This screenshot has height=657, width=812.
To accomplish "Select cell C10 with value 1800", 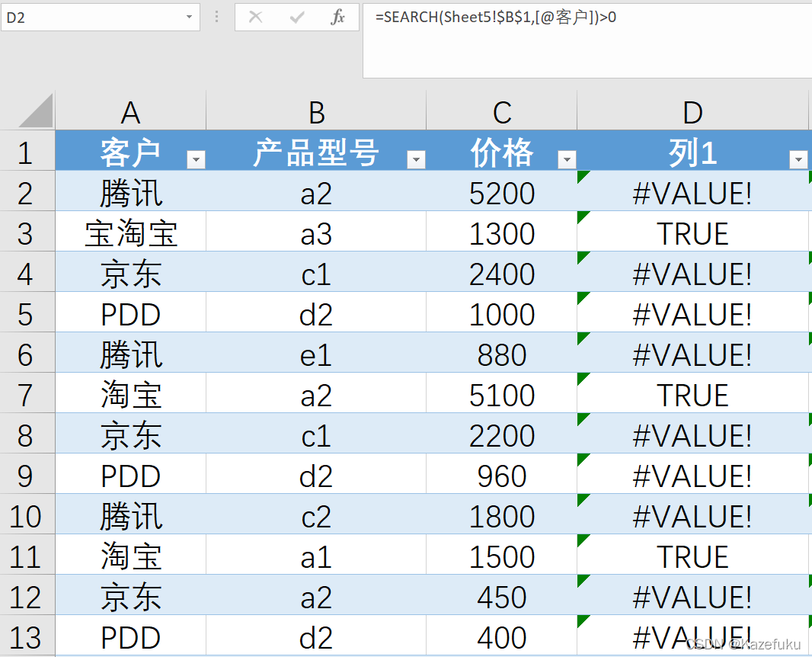I will pyautogui.click(x=501, y=514).
